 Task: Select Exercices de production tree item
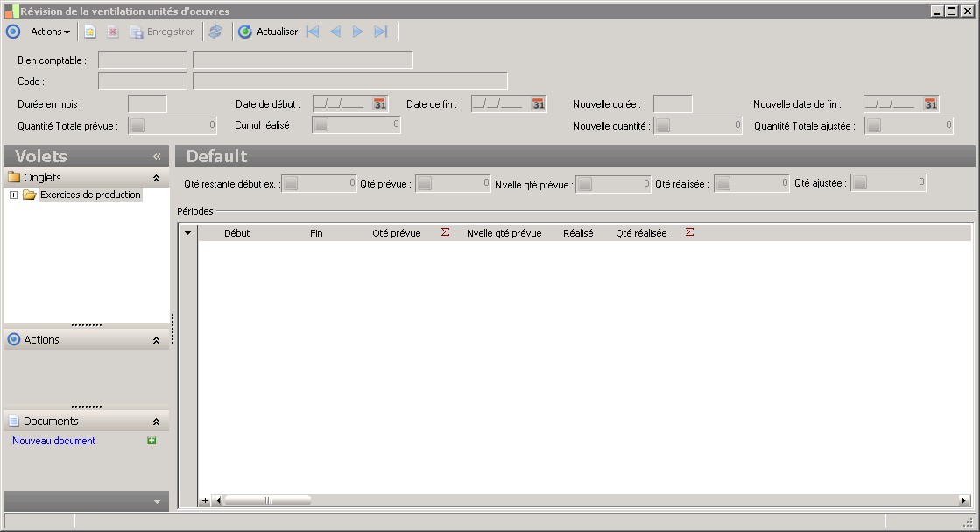[90, 195]
